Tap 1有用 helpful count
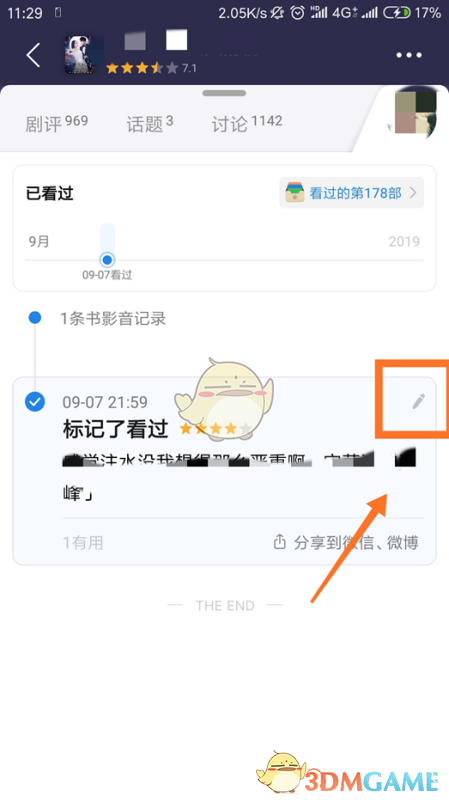The image size is (449, 800). (83, 542)
